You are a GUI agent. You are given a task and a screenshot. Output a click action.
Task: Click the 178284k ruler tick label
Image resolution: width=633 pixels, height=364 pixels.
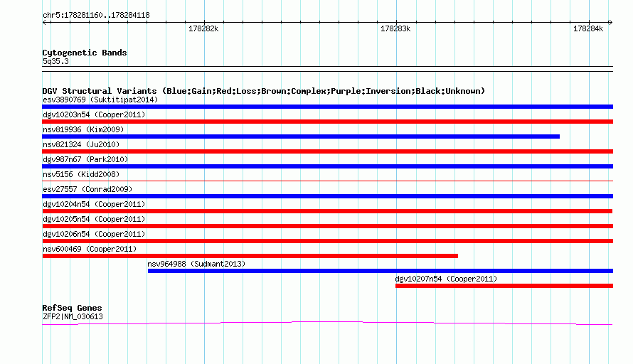coord(588,28)
